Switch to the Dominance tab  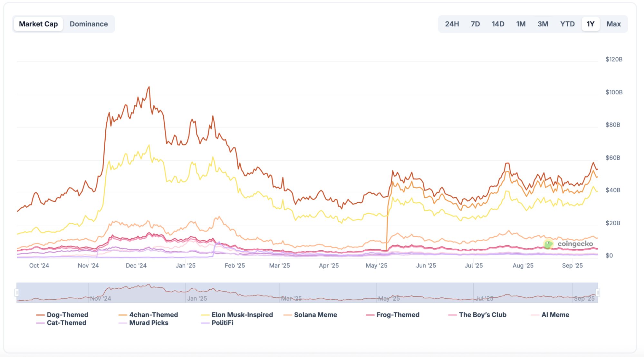click(x=89, y=24)
